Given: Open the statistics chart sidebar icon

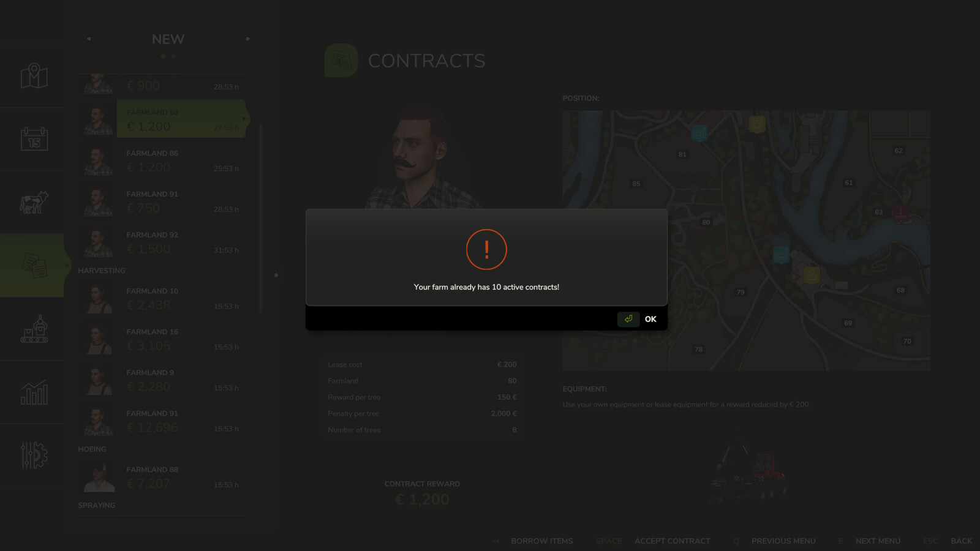Looking at the screenshot, I should coord(34,392).
